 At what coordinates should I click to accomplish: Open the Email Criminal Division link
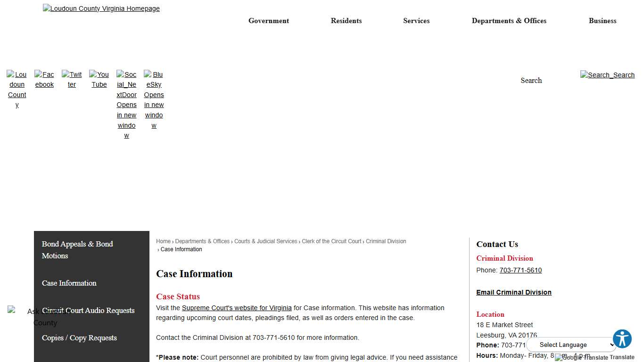[x=514, y=292]
